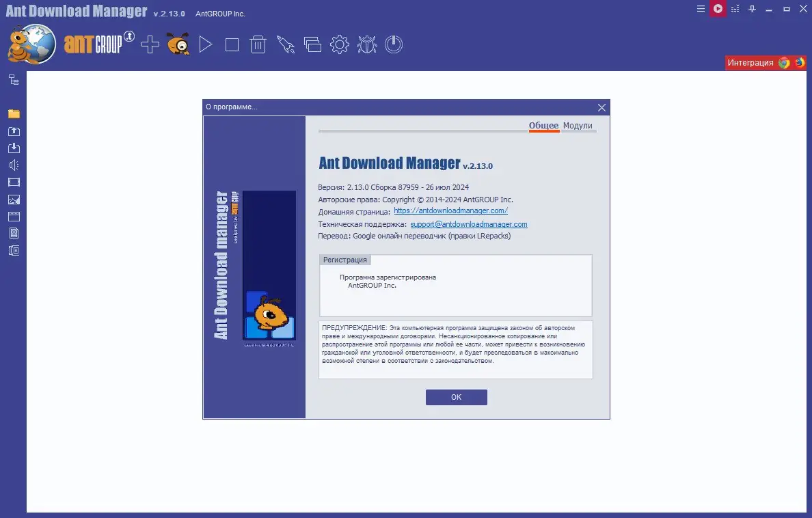Pin the window on top
The height and width of the screenshot is (518, 812).
coord(752,9)
